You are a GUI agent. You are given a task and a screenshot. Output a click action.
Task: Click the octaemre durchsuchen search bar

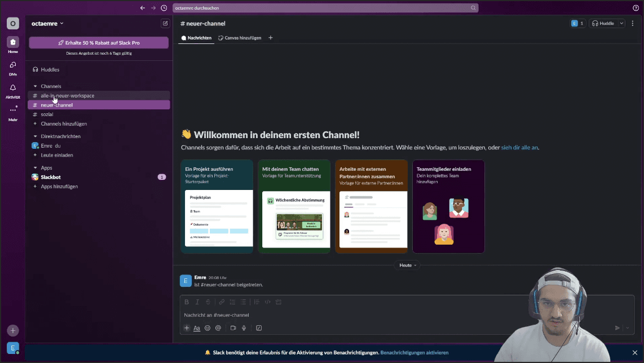click(x=325, y=8)
